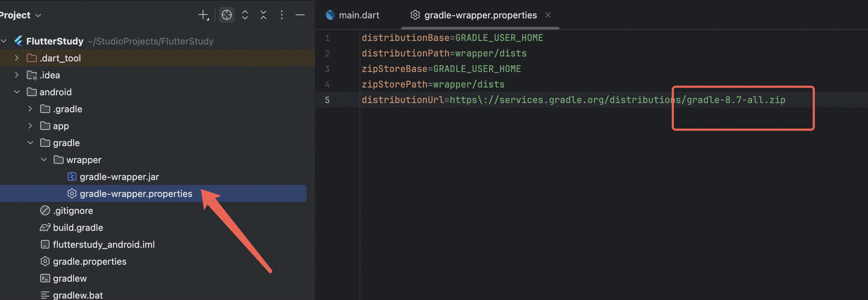Click Expand All icon in Project toolbar
The image size is (868, 300).
[245, 16]
